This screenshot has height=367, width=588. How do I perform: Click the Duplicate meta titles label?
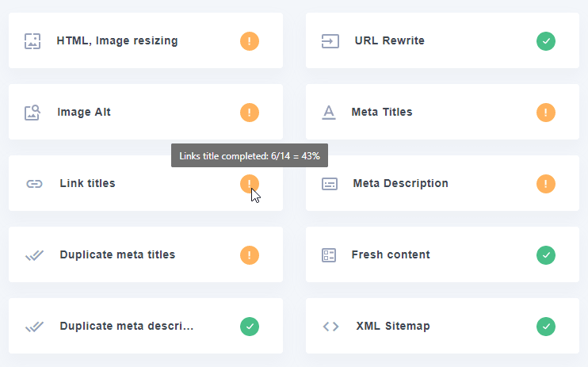pyautogui.click(x=117, y=255)
